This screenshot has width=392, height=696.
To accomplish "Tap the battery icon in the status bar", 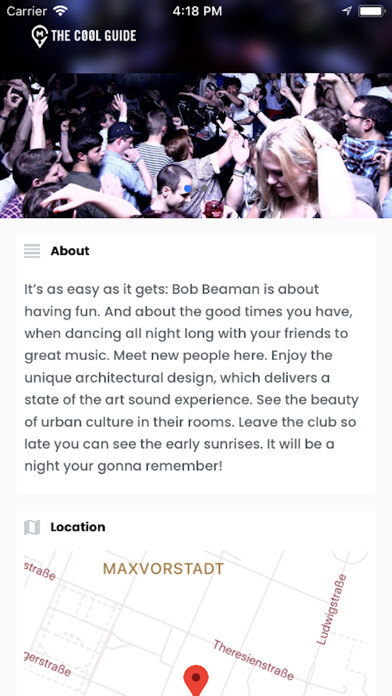I will pos(372,11).
